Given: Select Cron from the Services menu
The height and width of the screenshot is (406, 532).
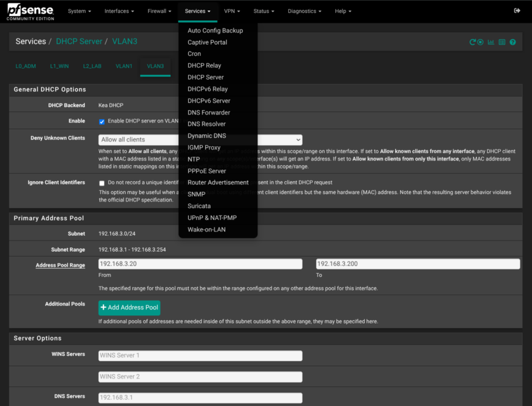Looking at the screenshot, I should (x=194, y=54).
